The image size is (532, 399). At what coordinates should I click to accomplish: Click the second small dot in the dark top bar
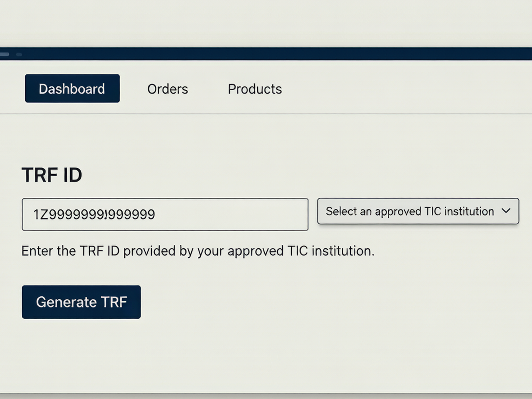pyautogui.click(x=19, y=54)
